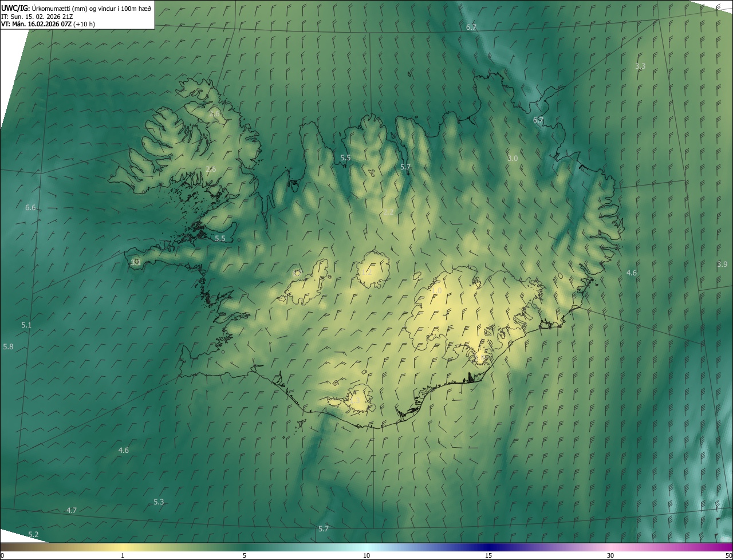Pick the 6.6 value label over the sea

[x=30, y=208]
